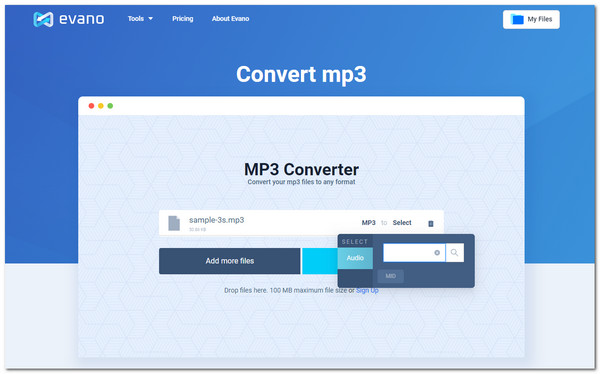Choose the Audio category tab
Viewport: 600px width, 374px height.
355,258
